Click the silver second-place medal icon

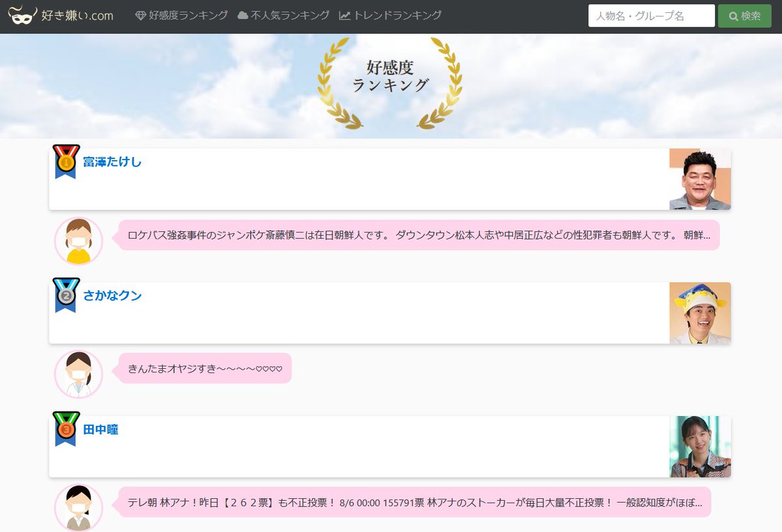point(66,295)
